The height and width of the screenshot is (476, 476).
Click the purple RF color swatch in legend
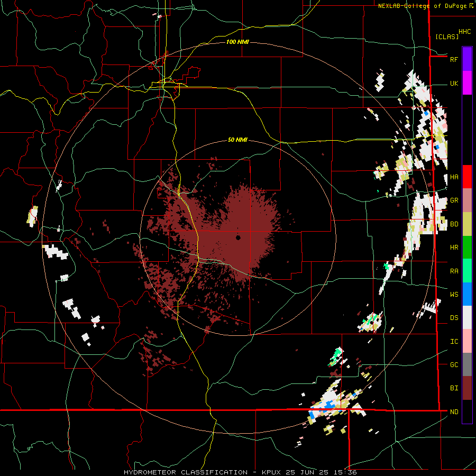tap(467, 59)
